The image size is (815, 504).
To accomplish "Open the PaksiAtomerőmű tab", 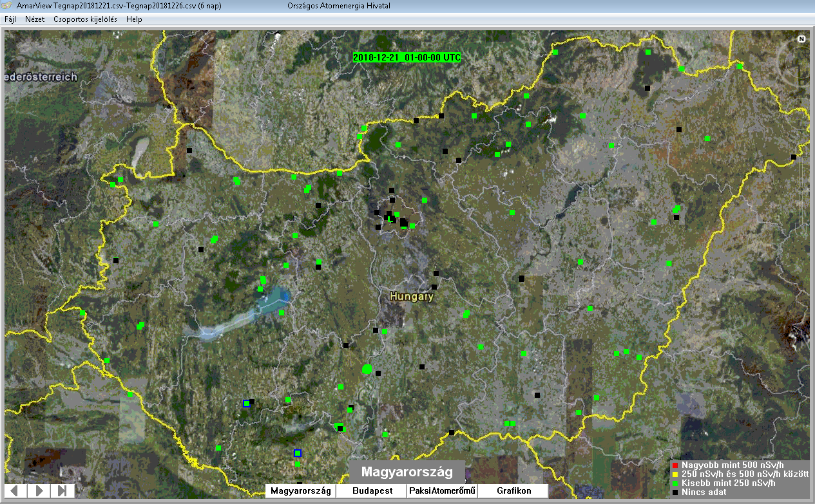I will (442, 491).
